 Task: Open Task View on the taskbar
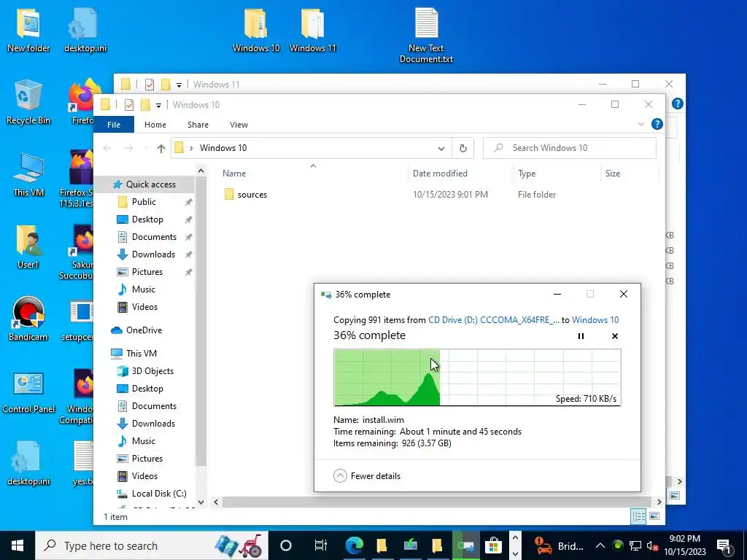pos(321,545)
